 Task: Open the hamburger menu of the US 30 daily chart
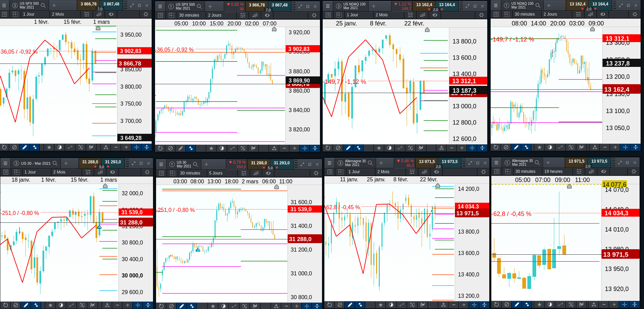click(x=5, y=163)
